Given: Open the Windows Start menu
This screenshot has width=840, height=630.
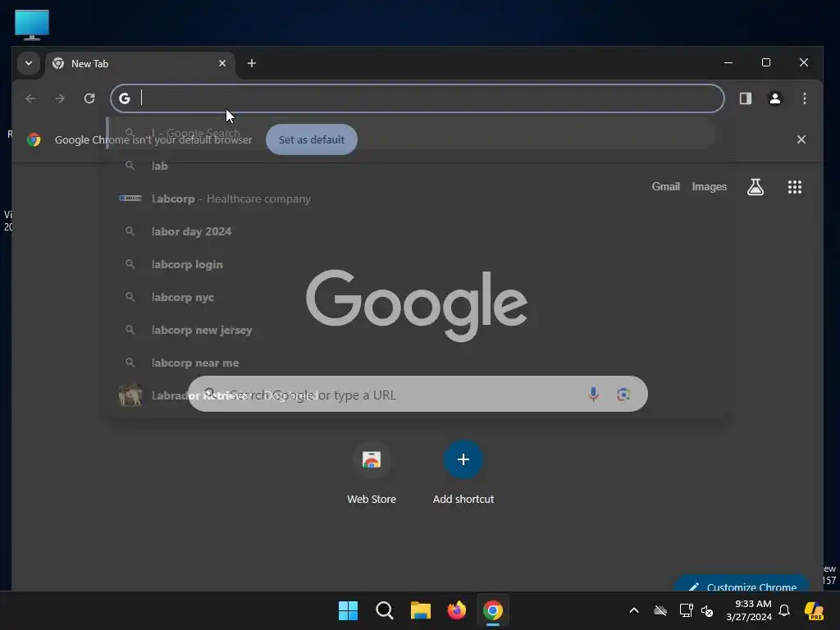Looking at the screenshot, I should pyautogui.click(x=348, y=610).
